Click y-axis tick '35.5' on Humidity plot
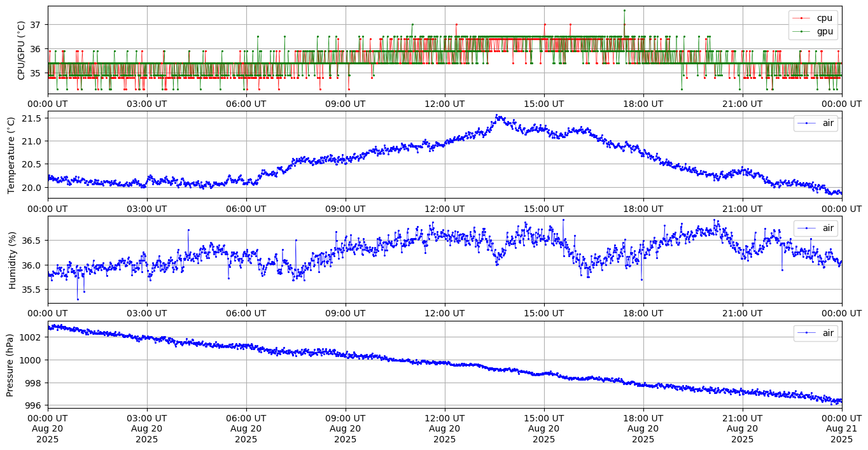Screen dimensions: 868x450 pyautogui.click(x=32, y=290)
